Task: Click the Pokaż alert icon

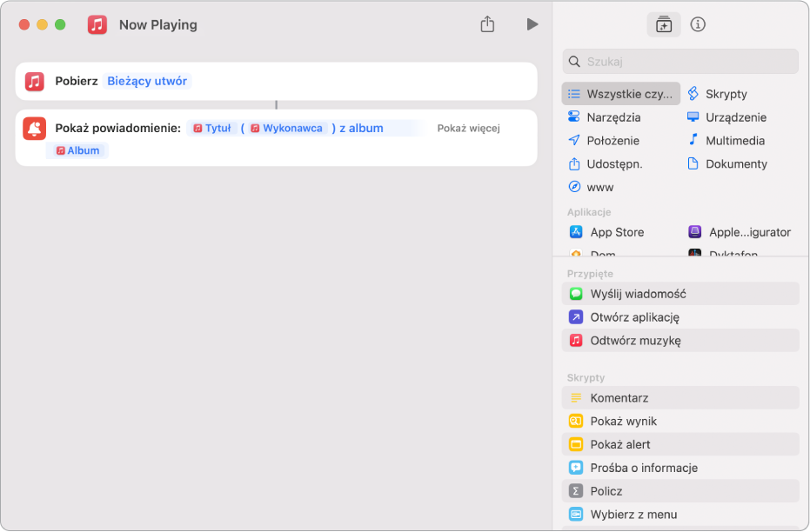Action: (576, 444)
